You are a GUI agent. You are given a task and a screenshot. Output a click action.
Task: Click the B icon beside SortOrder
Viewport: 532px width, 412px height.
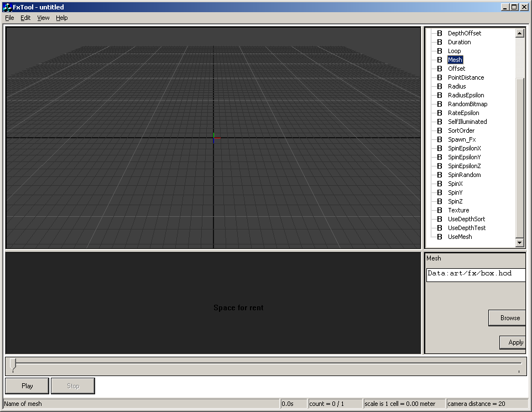pos(440,131)
